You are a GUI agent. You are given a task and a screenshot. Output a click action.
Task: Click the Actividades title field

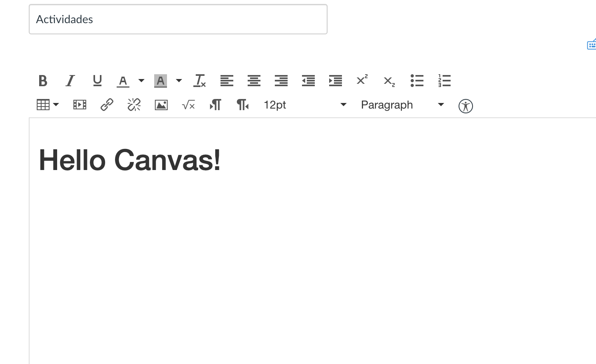(x=178, y=19)
